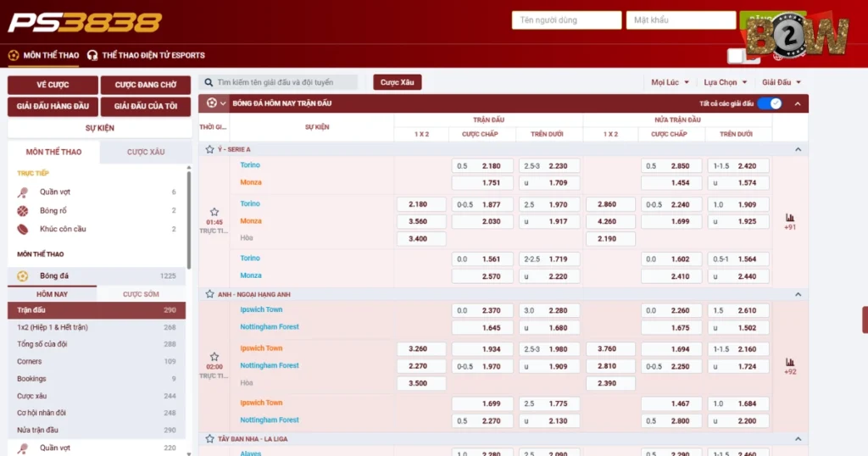Select the Quần vợt live racket icon
The image size is (868, 456).
click(x=23, y=192)
